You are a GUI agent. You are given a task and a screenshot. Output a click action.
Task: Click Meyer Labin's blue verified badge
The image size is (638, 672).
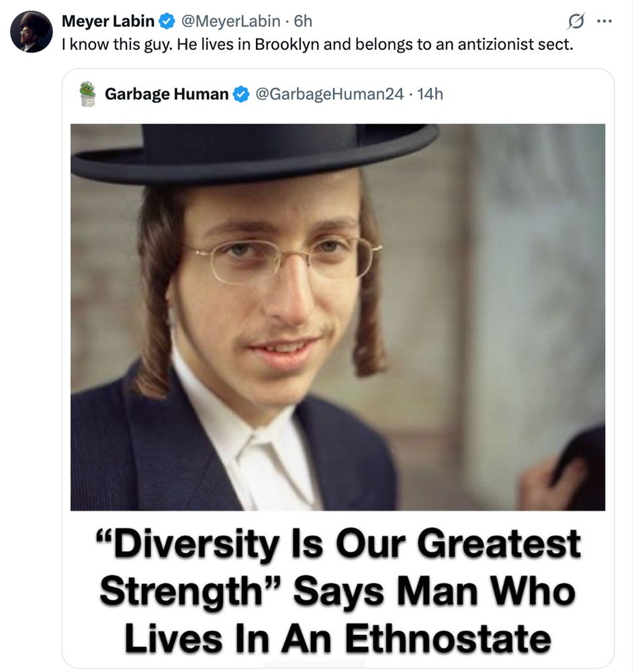[x=167, y=21]
